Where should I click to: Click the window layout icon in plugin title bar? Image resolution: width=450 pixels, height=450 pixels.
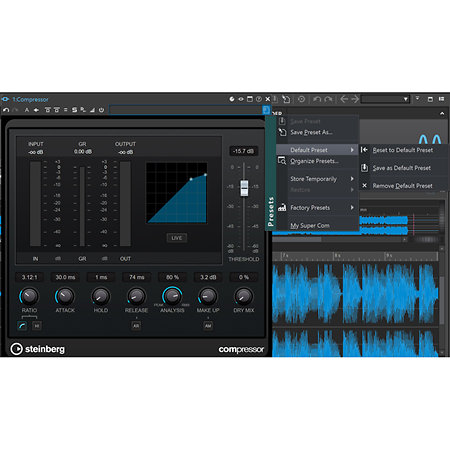250,99
